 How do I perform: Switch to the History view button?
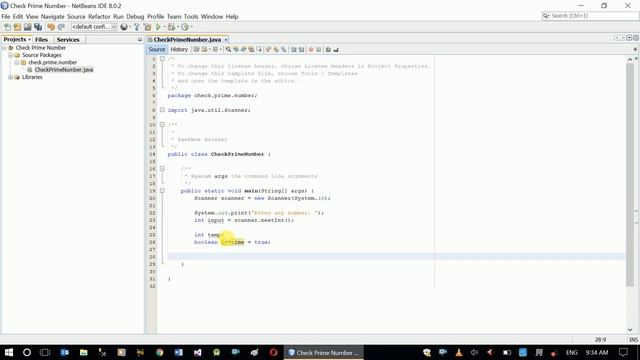click(x=179, y=49)
